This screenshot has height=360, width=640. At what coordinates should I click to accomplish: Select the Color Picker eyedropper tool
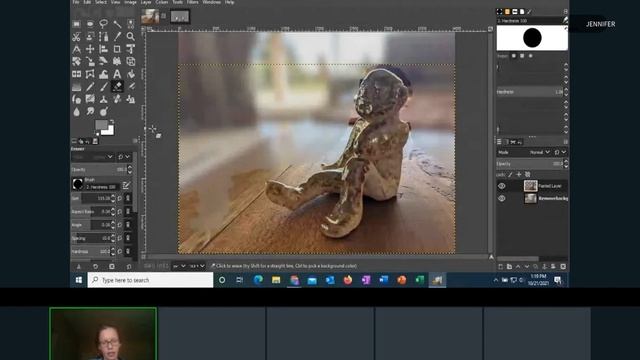[117, 37]
